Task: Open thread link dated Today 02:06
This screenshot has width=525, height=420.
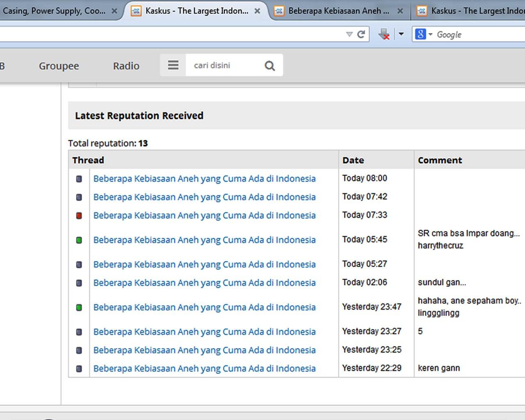Action: 204,283
